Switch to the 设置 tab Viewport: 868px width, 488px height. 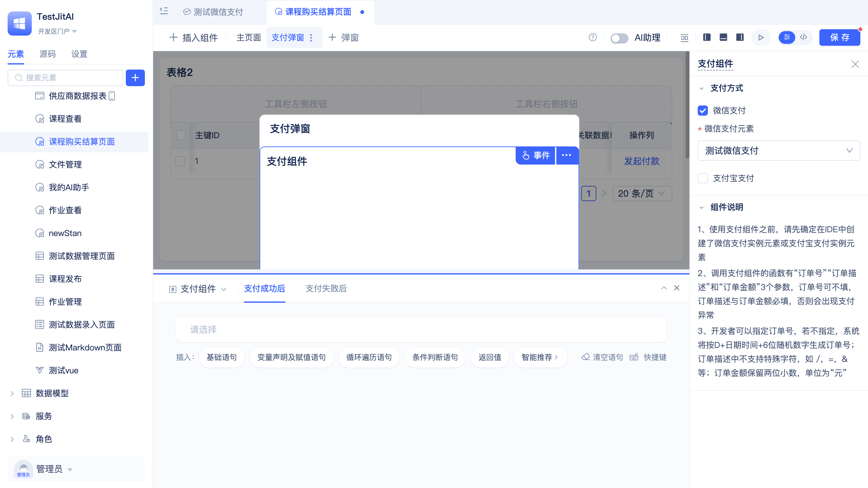point(79,54)
